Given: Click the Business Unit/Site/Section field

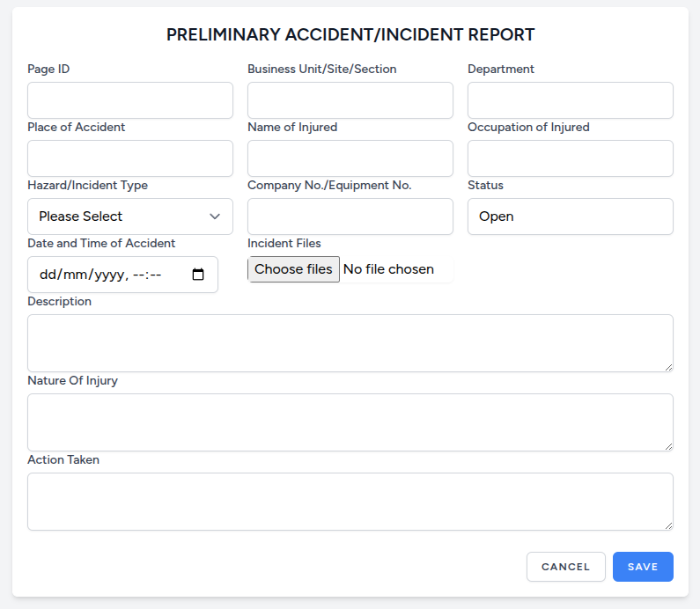Looking at the screenshot, I should point(350,100).
